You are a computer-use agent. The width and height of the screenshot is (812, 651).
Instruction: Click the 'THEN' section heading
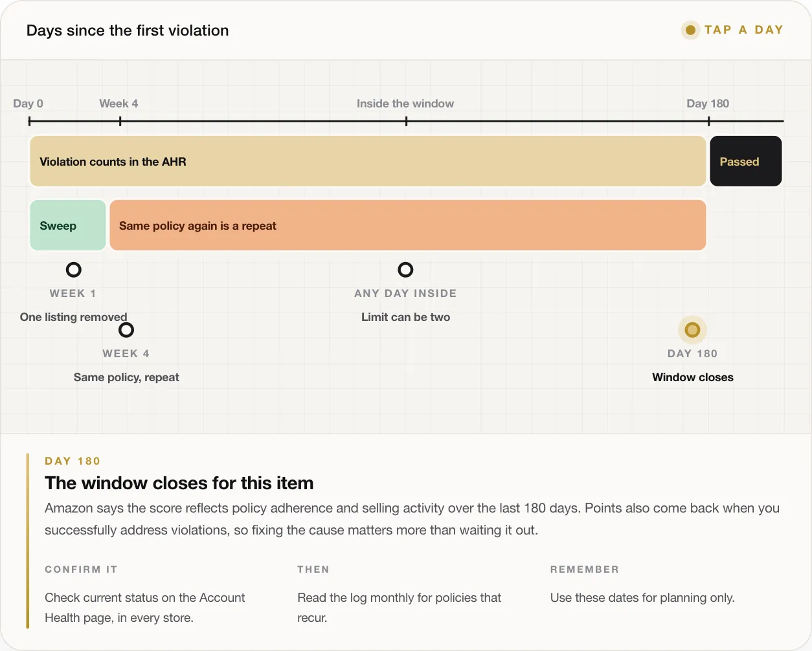tap(313, 569)
